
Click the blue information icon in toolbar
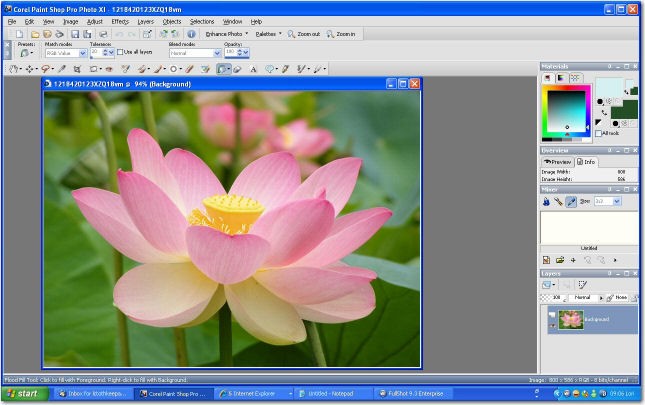(191, 34)
